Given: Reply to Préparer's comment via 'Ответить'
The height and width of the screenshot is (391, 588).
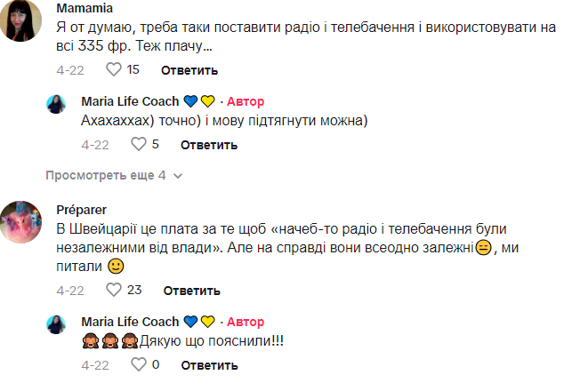Looking at the screenshot, I should point(190,291).
